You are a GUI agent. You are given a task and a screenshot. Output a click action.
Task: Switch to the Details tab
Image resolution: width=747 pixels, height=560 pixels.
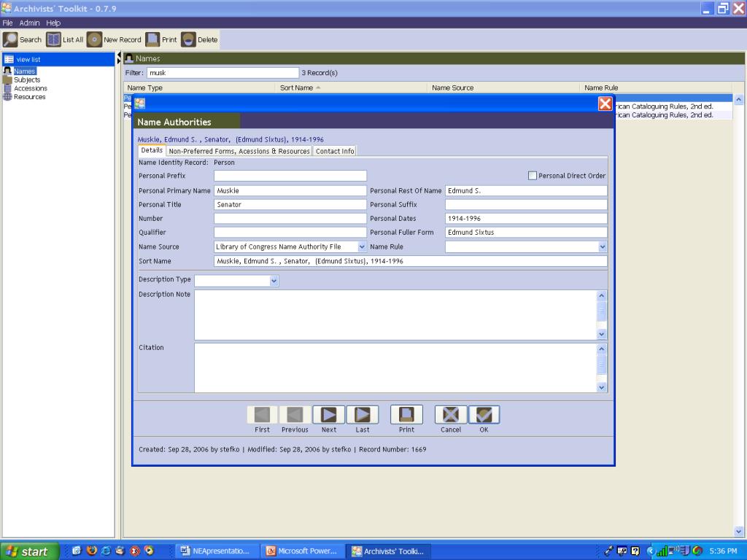pyautogui.click(x=152, y=150)
